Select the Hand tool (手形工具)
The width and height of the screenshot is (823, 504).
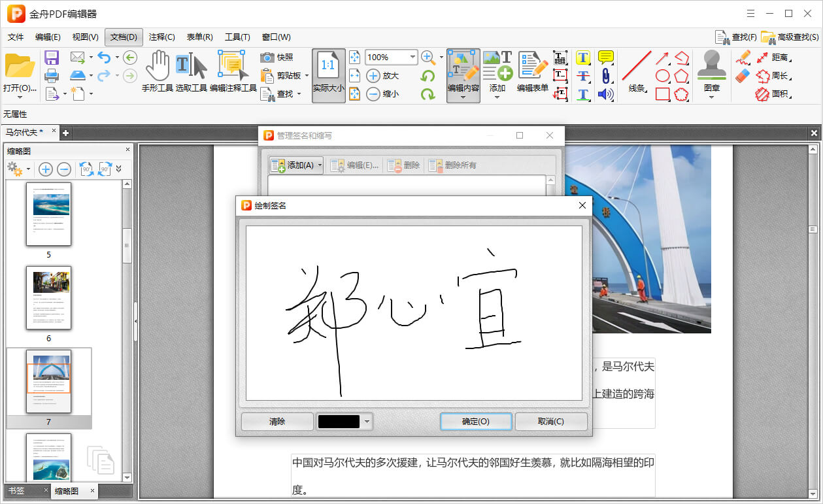pyautogui.click(x=157, y=71)
